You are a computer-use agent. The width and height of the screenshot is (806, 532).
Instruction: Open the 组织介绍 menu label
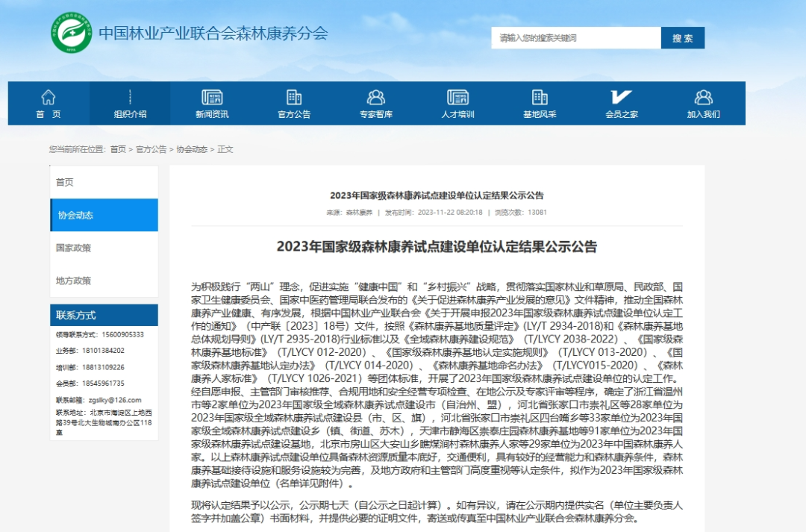point(130,114)
